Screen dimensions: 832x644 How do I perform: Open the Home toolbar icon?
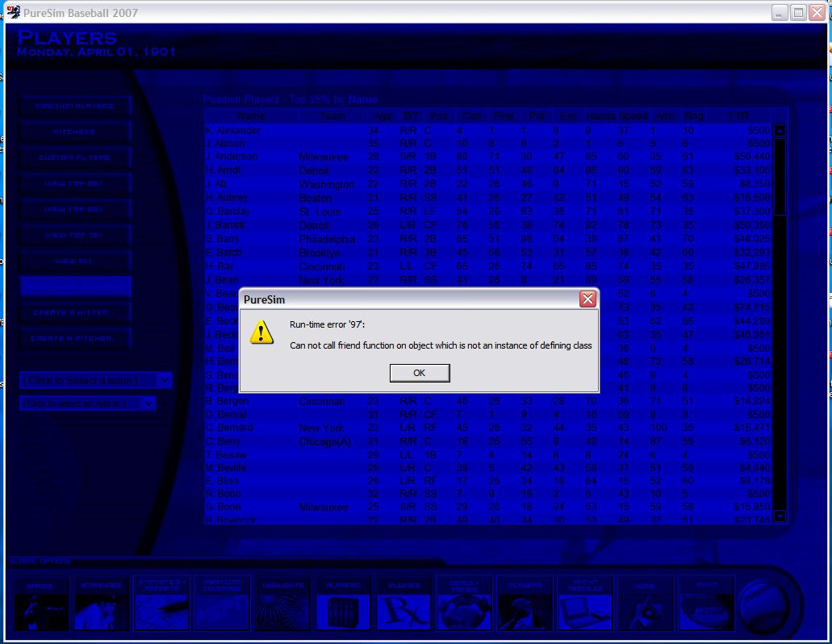[646, 603]
